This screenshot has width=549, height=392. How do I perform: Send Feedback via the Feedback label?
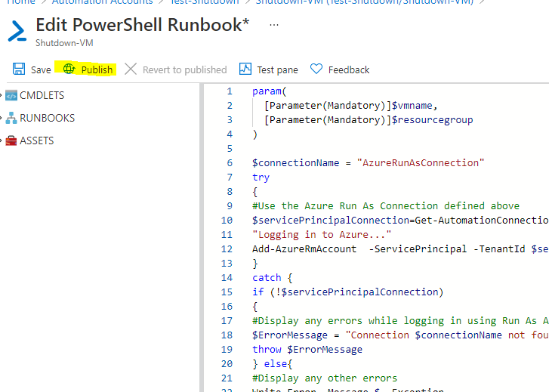pyautogui.click(x=349, y=69)
